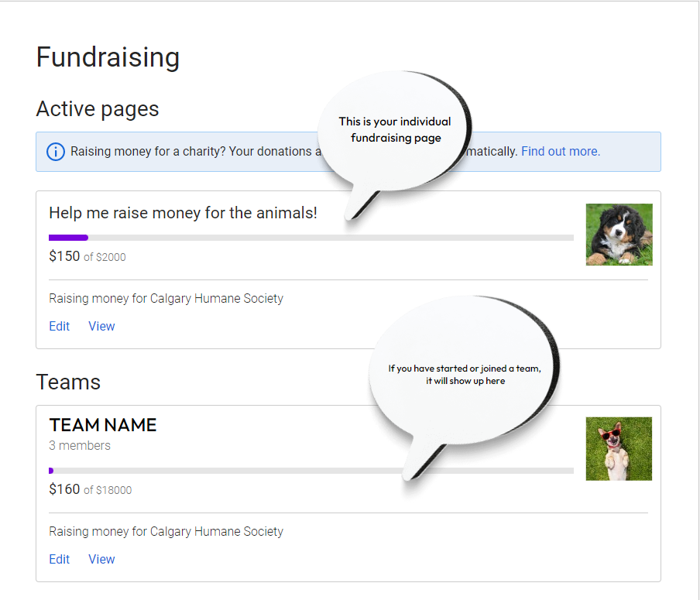Edit the TEAM NAME team page
This screenshot has width=700, height=600.
(x=60, y=559)
